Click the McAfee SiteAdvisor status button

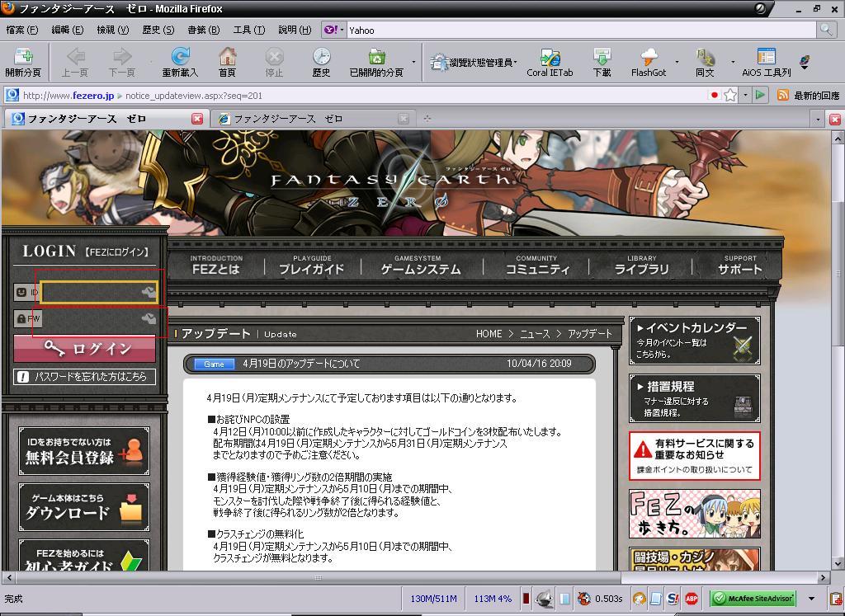[x=753, y=598]
